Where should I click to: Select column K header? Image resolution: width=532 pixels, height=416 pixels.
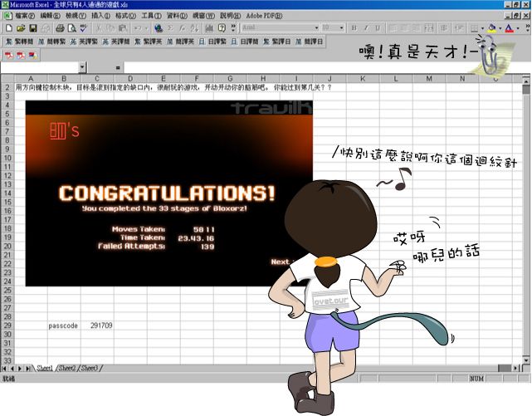click(x=363, y=79)
